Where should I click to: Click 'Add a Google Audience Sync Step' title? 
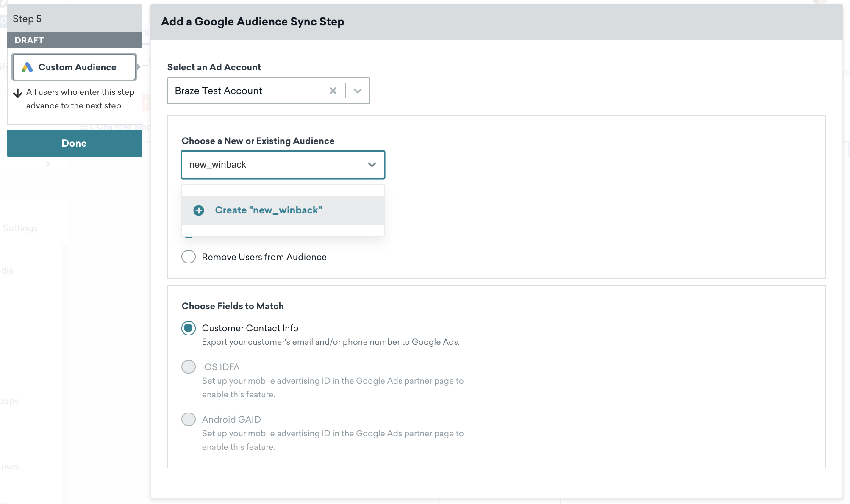(x=253, y=22)
